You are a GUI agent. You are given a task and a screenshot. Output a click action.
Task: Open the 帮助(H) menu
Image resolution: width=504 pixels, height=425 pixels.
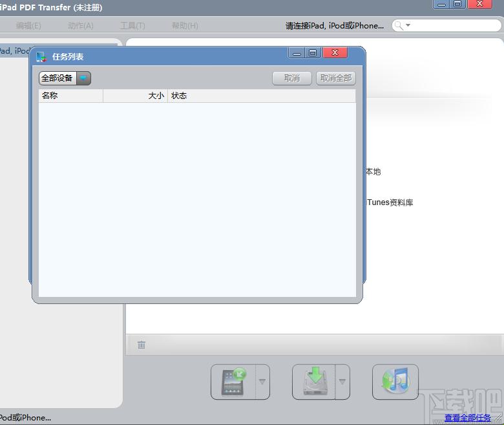(185, 26)
